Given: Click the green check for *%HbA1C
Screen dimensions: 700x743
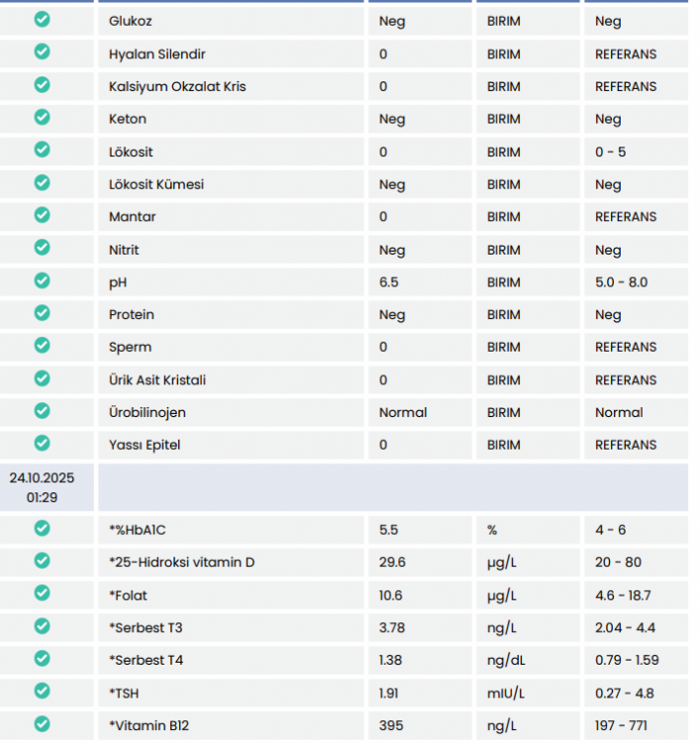Looking at the screenshot, I should [43, 528].
